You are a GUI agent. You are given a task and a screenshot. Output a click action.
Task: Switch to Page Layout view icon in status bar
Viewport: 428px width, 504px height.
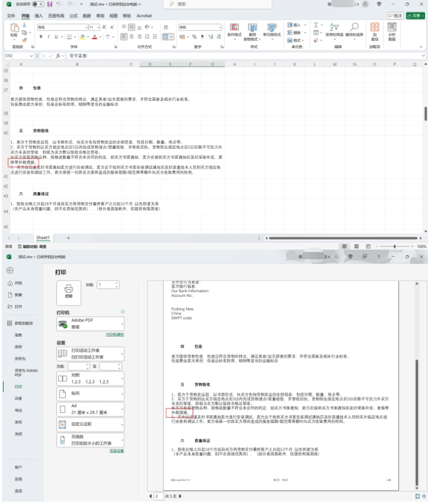pos(357,247)
